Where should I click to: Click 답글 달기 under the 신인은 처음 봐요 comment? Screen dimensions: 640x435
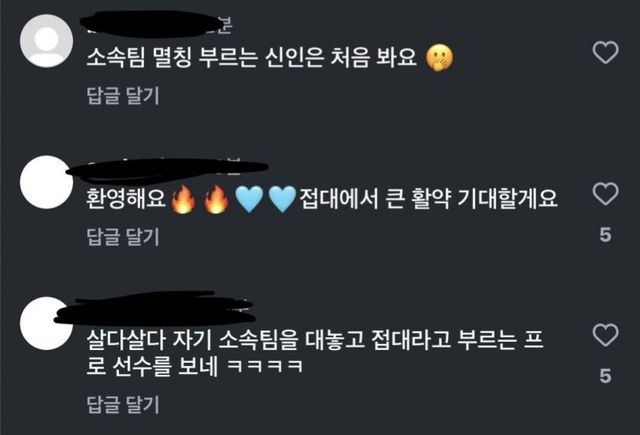tap(123, 96)
